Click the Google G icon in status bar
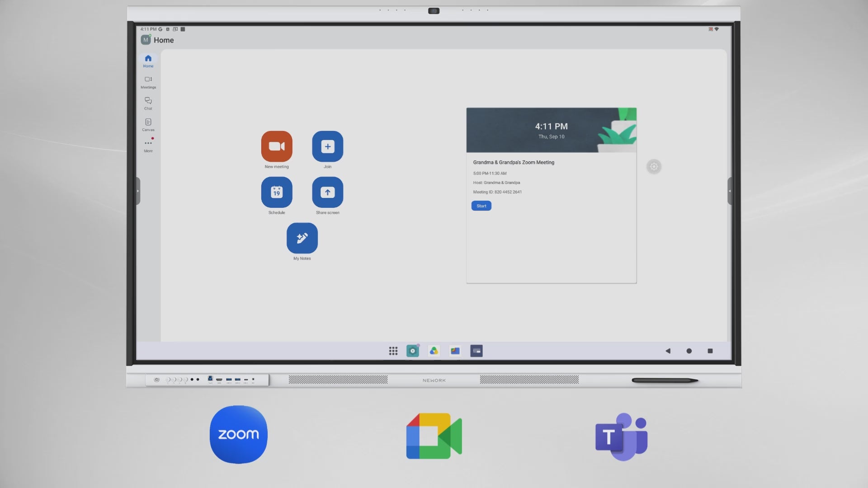The height and width of the screenshot is (488, 868). (x=160, y=29)
